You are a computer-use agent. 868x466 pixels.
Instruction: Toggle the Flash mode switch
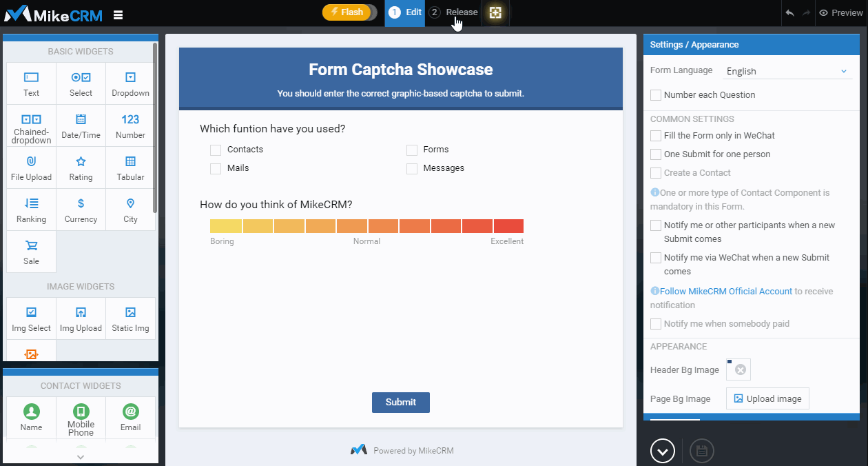[x=350, y=12]
